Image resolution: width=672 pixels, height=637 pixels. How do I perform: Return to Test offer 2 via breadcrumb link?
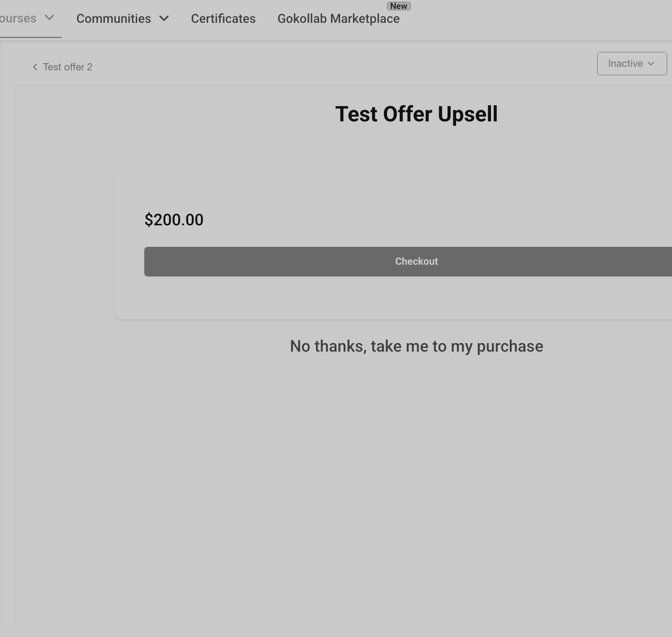(x=68, y=67)
